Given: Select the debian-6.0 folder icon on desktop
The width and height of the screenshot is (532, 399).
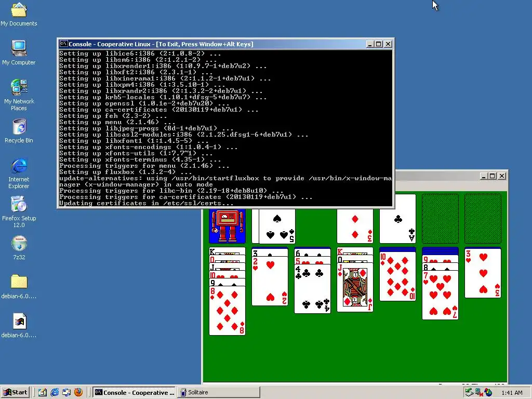Looking at the screenshot, I should click(x=19, y=287).
